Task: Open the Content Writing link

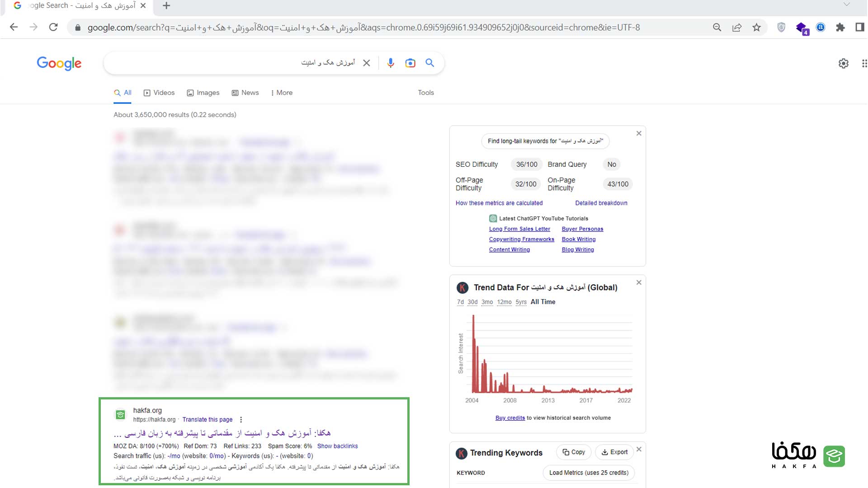Action: pos(509,250)
